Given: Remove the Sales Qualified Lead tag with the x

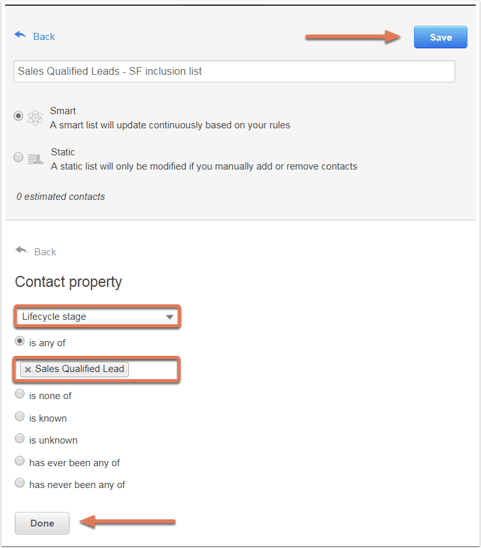Looking at the screenshot, I should [x=28, y=369].
